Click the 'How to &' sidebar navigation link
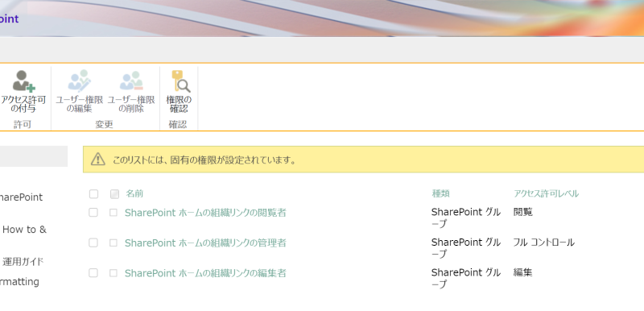The image size is (644, 311). tap(25, 230)
